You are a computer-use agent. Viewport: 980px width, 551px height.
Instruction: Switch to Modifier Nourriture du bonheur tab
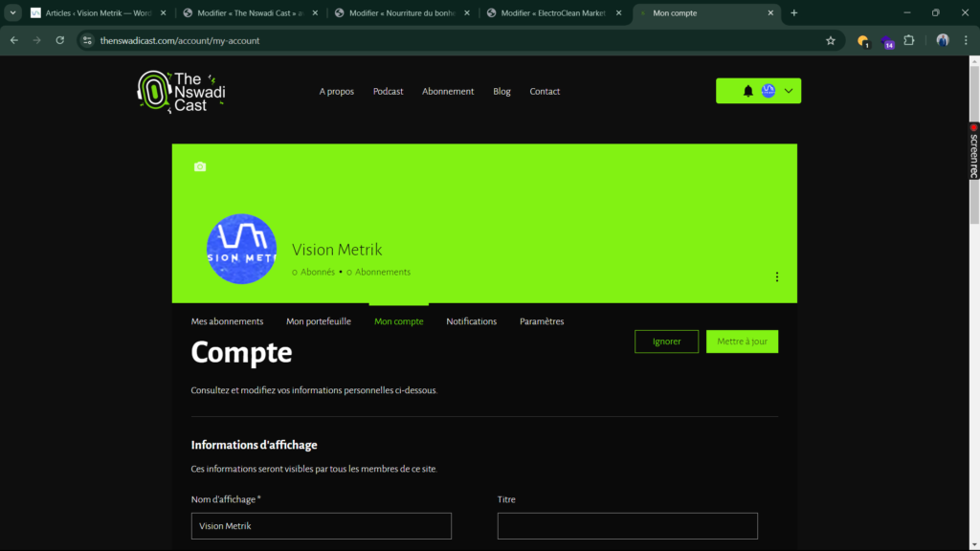(402, 12)
